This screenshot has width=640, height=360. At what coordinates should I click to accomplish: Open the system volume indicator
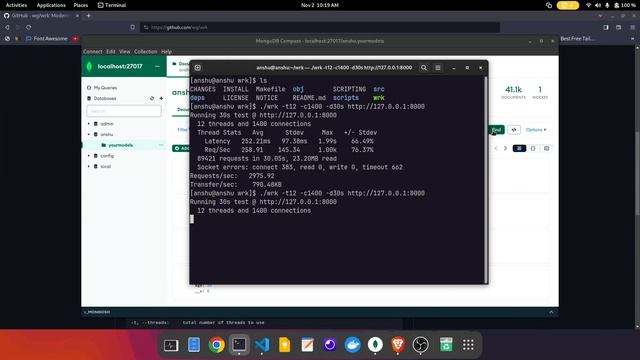[x=598, y=5]
